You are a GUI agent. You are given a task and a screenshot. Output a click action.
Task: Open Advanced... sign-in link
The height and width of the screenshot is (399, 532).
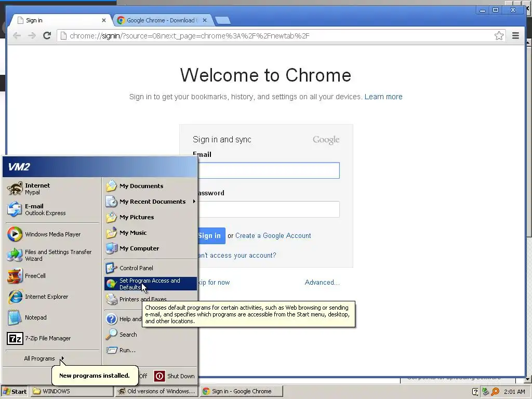point(322,282)
